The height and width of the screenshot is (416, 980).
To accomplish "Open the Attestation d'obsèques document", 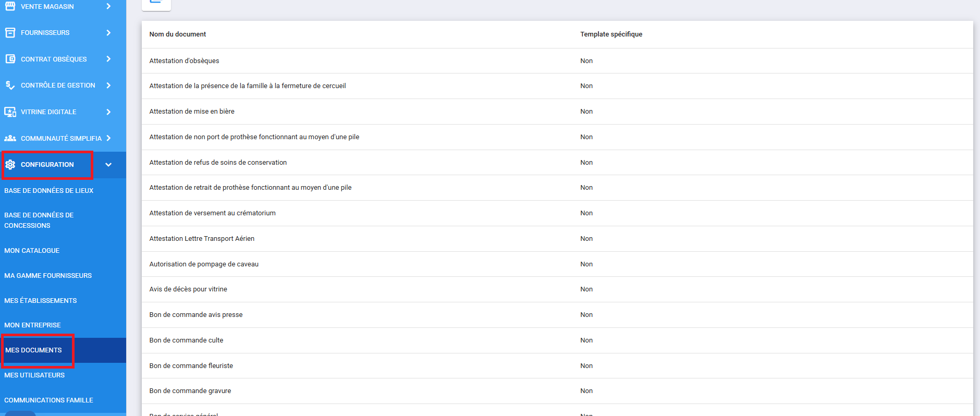I will coord(557,61).
